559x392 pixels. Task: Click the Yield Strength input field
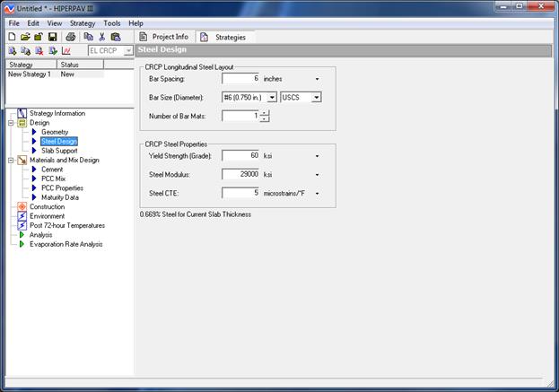pos(240,156)
